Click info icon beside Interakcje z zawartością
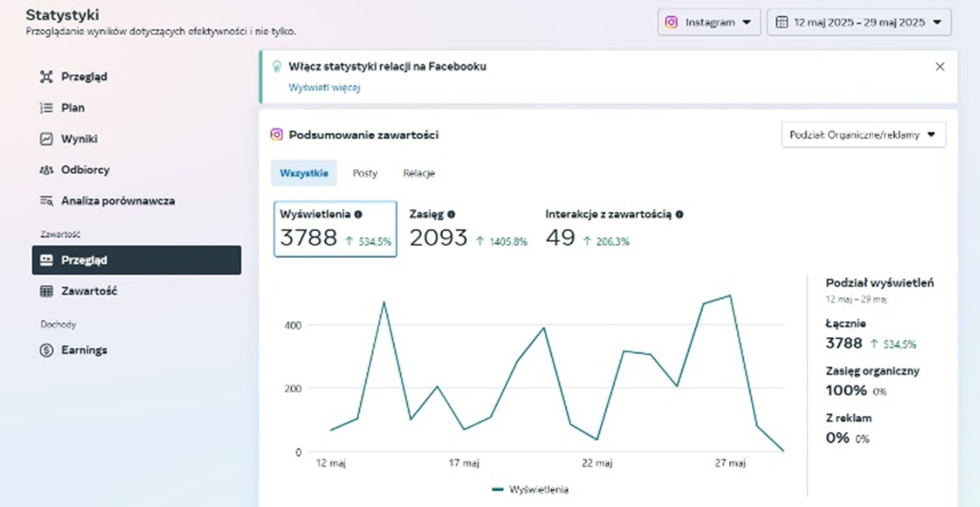The width and height of the screenshot is (980, 507). [x=679, y=214]
